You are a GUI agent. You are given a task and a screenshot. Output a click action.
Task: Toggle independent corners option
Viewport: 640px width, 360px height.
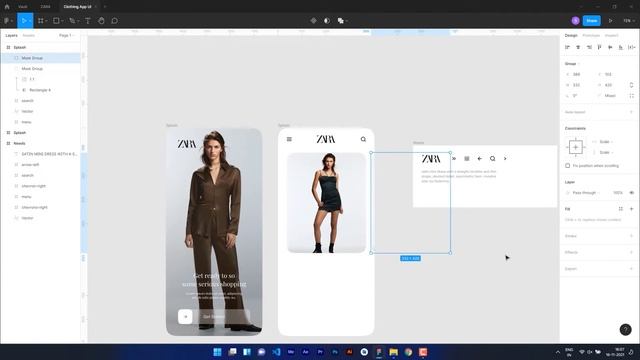(631, 96)
